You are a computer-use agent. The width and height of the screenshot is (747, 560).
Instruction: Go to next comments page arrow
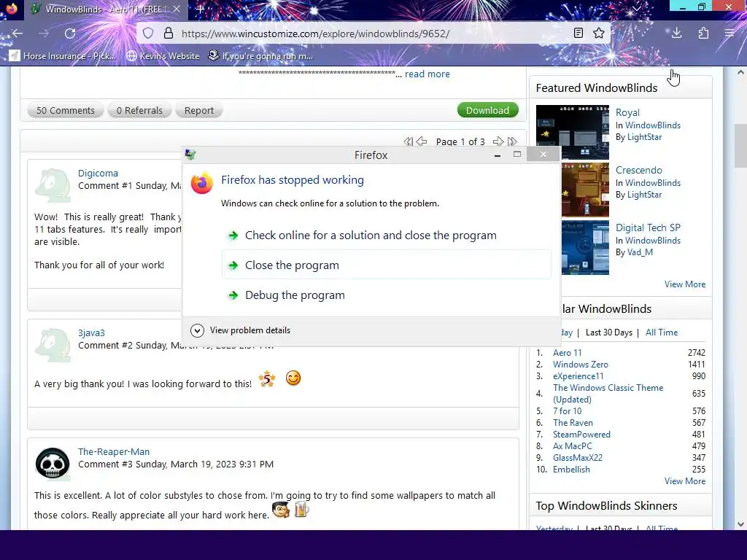(x=498, y=141)
